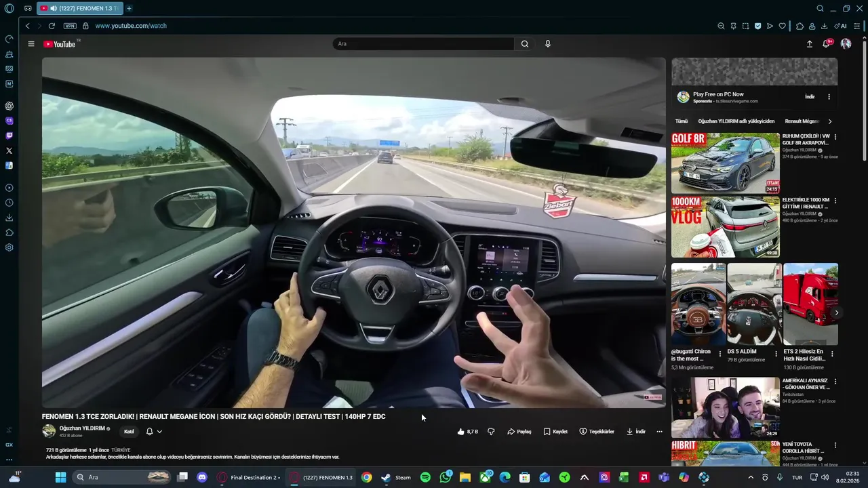Reload the page in Opera

point(52,26)
